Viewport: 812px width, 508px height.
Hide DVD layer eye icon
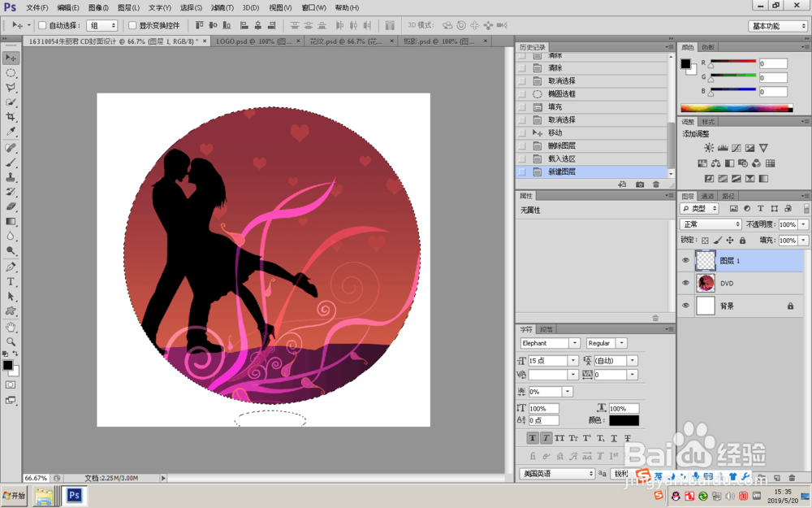[685, 283]
